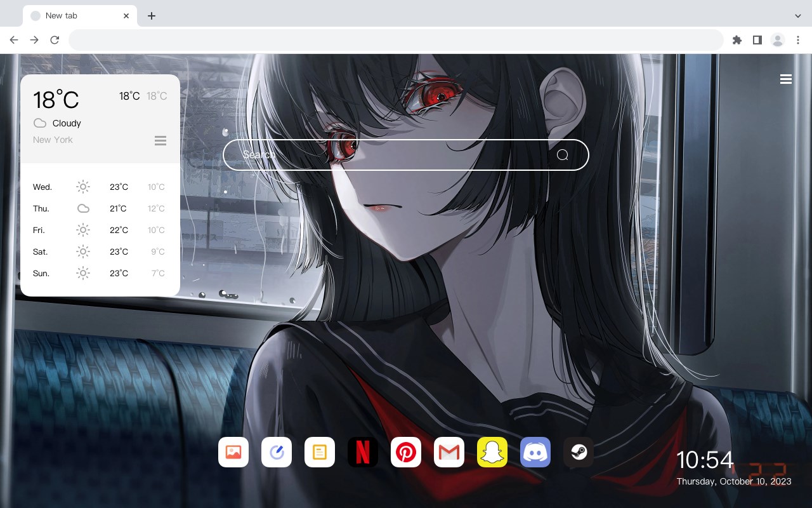
Task: Click the cloud icon for Thu.
Action: 83,208
